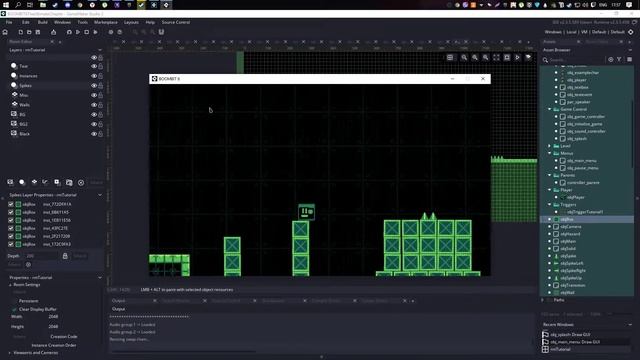Toggle room editor grid icon

450,58
